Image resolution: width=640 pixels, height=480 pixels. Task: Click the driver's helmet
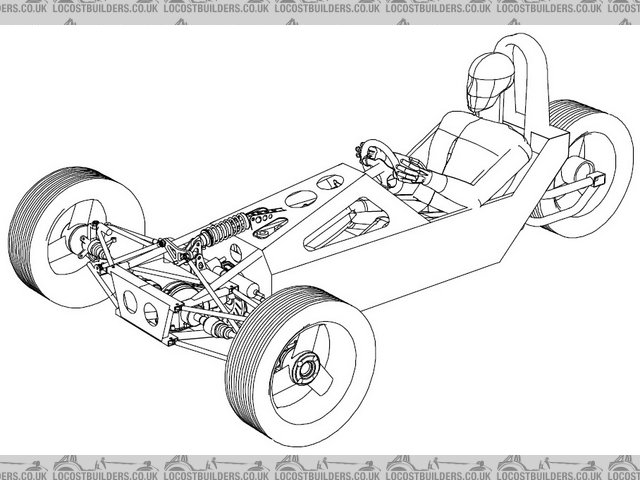pyautogui.click(x=487, y=78)
